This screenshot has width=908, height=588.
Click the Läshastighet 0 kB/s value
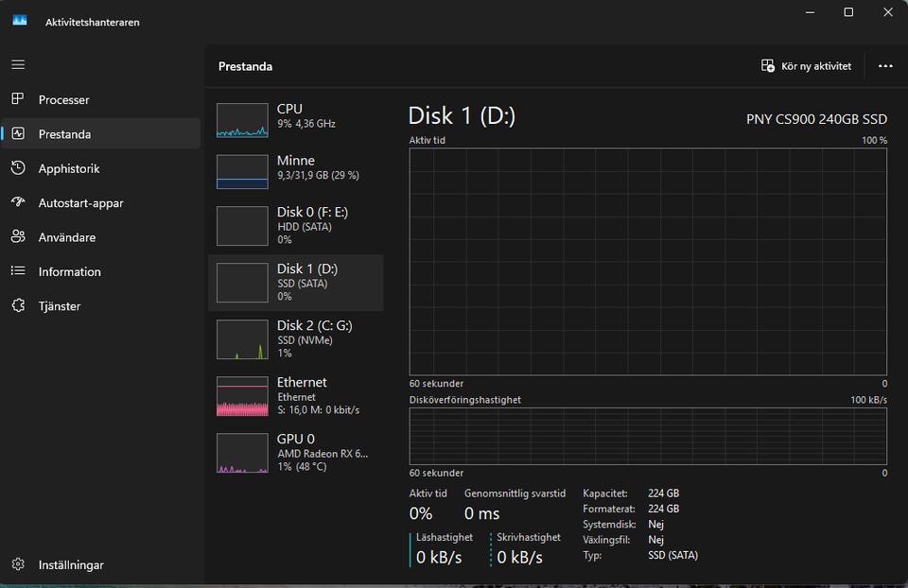439,558
